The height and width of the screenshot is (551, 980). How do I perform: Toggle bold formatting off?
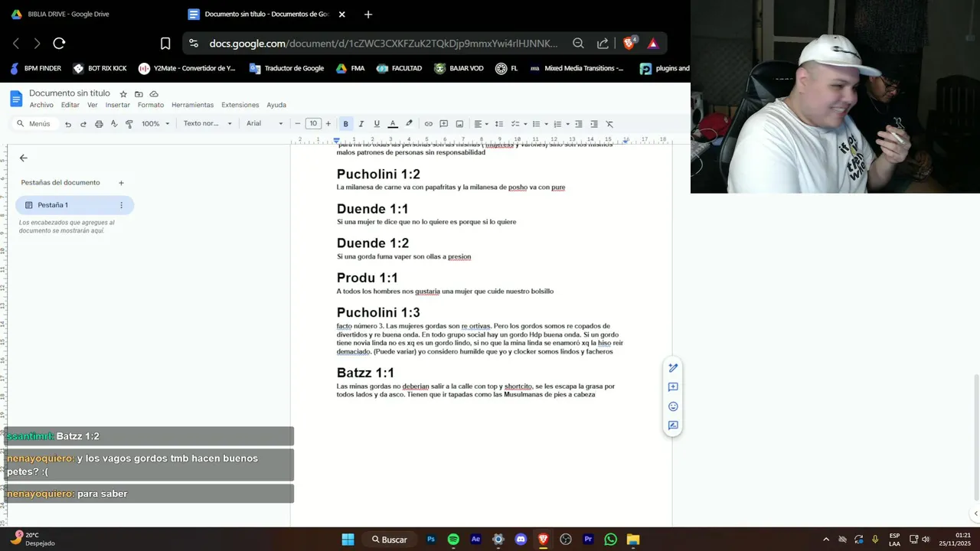346,124
